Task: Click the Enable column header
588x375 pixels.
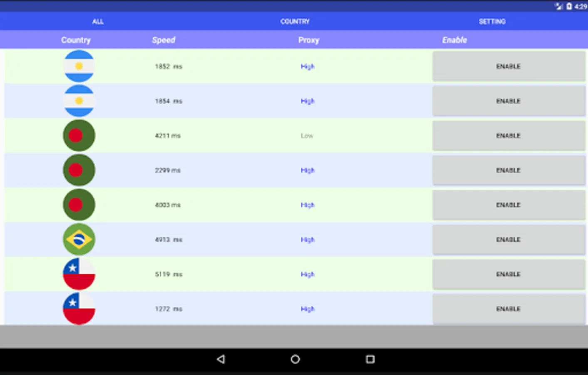Action: tap(454, 40)
